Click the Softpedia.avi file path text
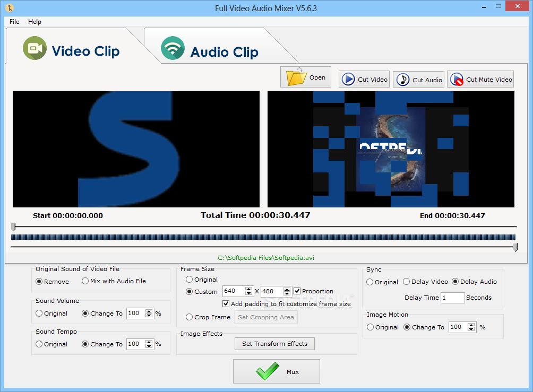The image size is (533, 392). pos(266,258)
